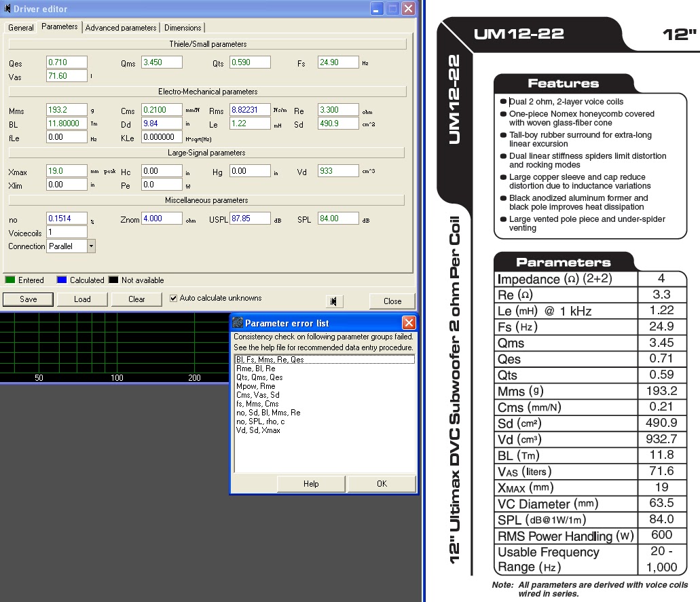This screenshot has width=700, height=602.
Task: Click the black Not available legend swatch
Action: coord(113,280)
